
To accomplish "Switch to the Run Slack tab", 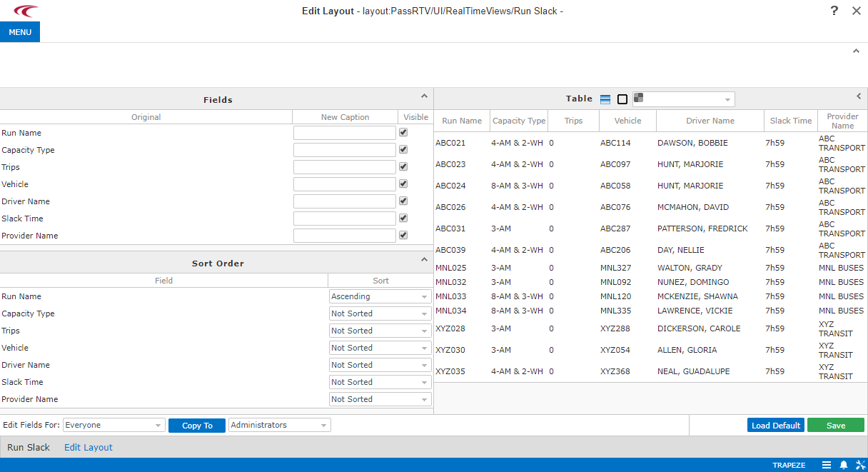I will tap(29, 446).
